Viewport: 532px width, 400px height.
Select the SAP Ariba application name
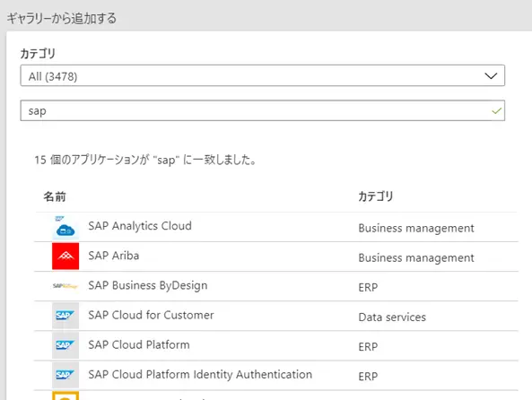pyautogui.click(x=114, y=256)
